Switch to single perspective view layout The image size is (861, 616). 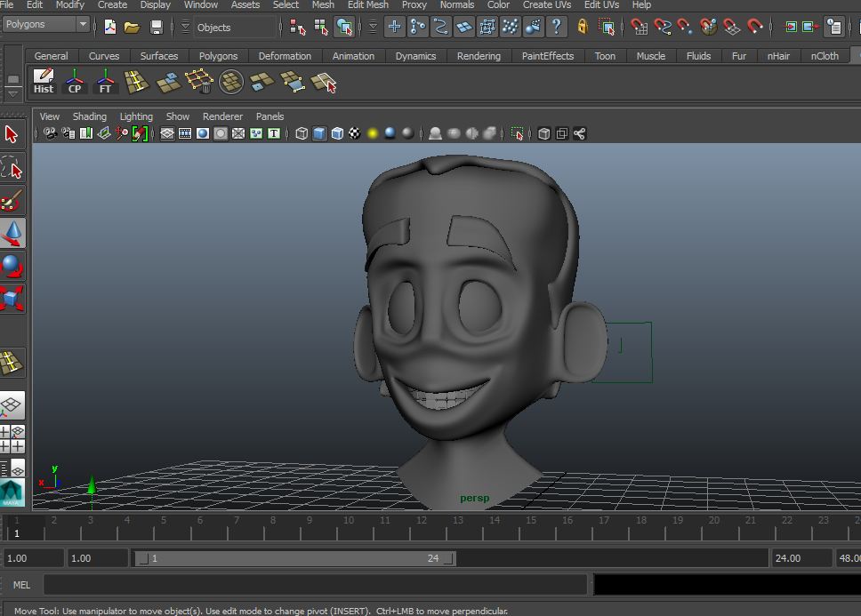(x=11, y=407)
